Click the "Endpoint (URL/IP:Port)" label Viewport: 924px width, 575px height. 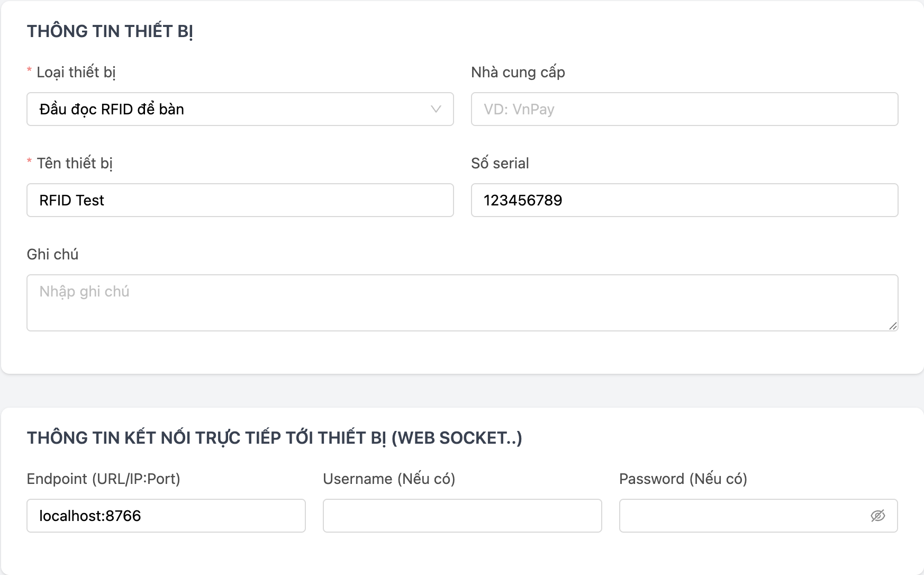103,479
